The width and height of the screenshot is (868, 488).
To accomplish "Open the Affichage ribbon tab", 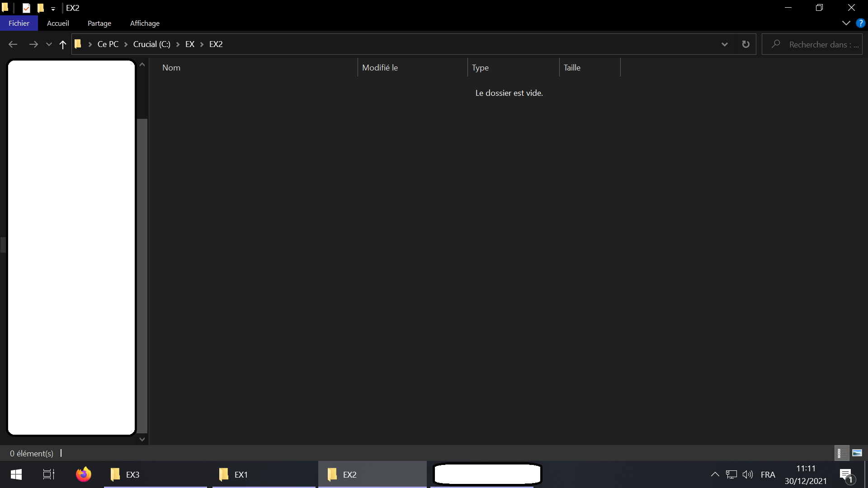I will 145,23.
